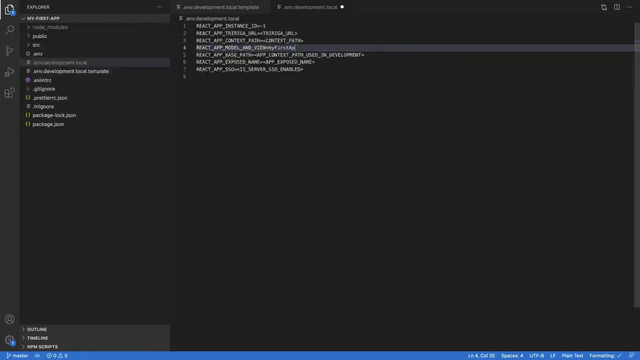640x360 pixels.
Task: Change encoding via UTF-8 indicator
Action: coord(536,356)
